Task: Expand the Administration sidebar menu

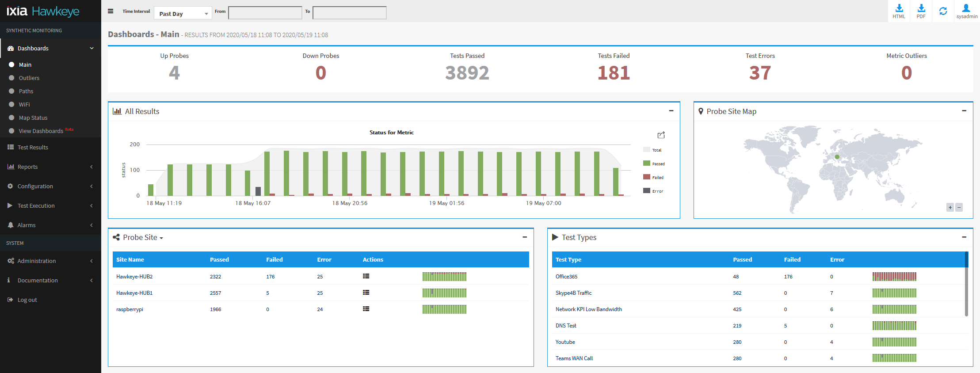Action: (50, 261)
